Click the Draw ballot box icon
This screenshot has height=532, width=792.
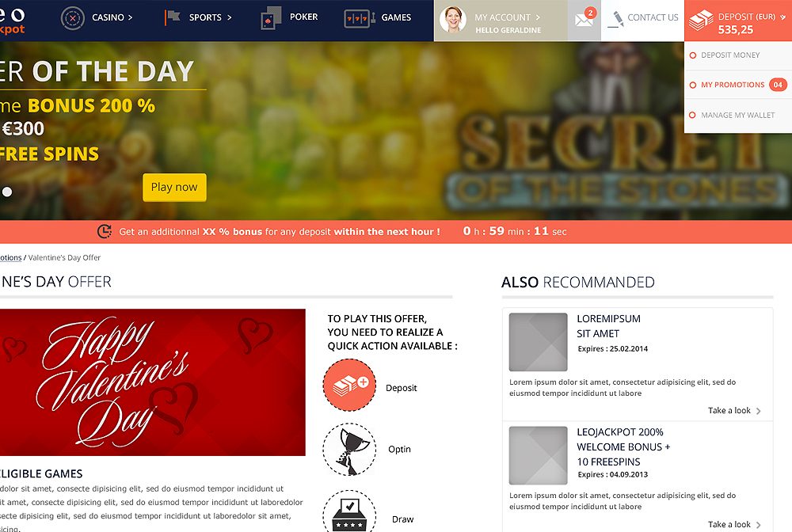[x=349, y=511]
